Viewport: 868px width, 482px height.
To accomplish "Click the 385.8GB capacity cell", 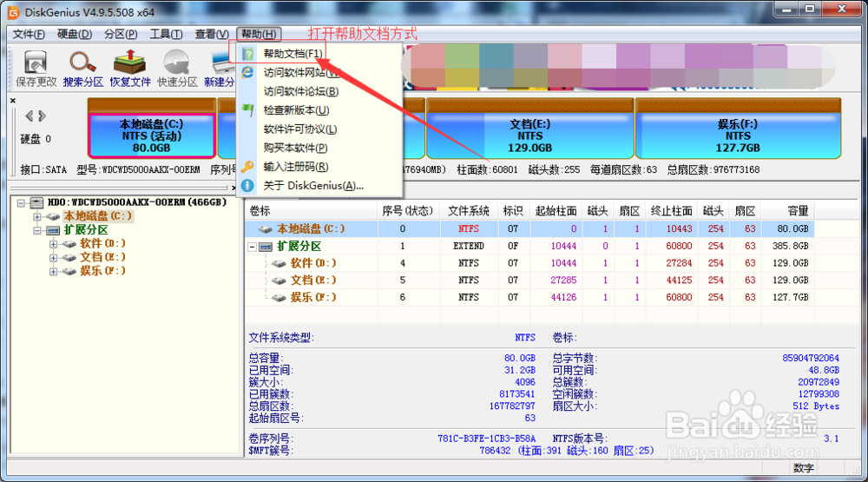I will 791,246.
